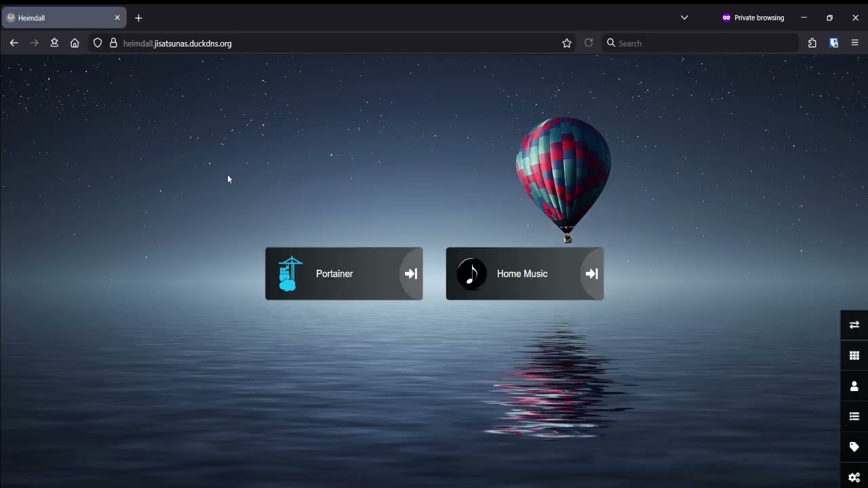Launch Portainer via its arrow icon
Viewport: 868px width, 488px height.
pyautogui.click(x=411, y=274)
